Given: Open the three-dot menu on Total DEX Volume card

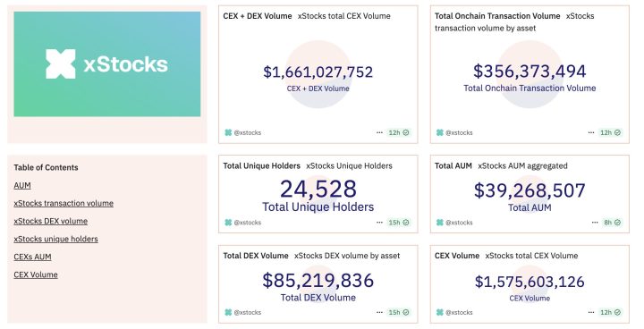Looking at the screenshot, I should click(379, 312).
